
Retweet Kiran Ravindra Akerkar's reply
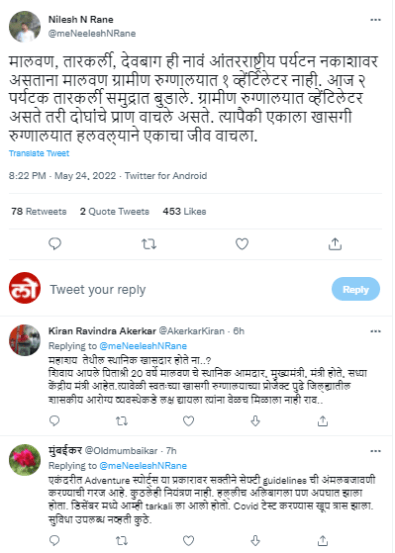pos(122,421)
